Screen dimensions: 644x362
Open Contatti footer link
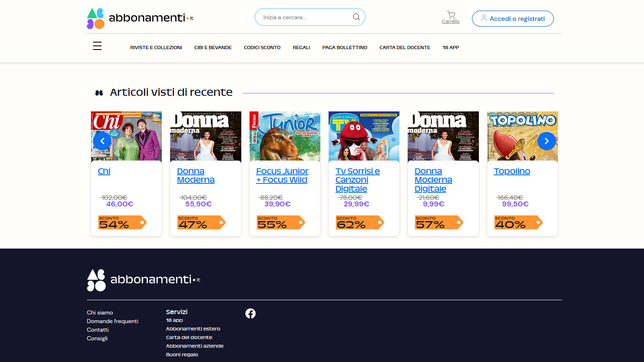click(x=98, y=330)
